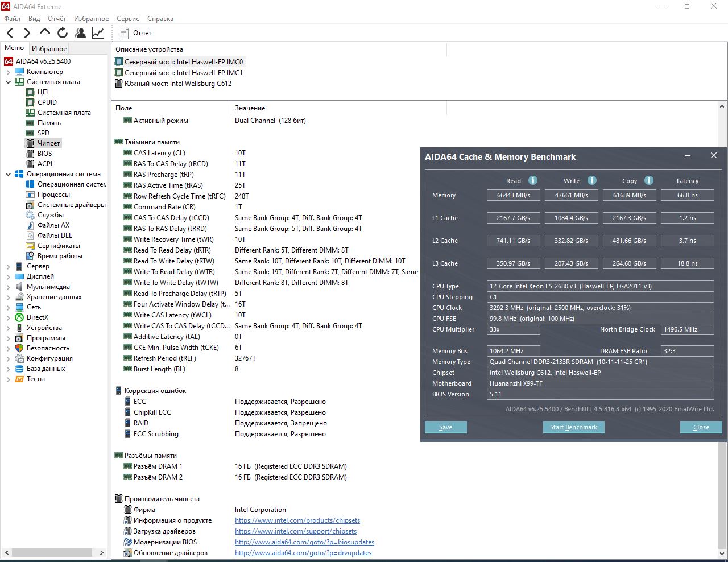Open the biosupdates link
Screen dimensions: 728x562
click(304, 542)
